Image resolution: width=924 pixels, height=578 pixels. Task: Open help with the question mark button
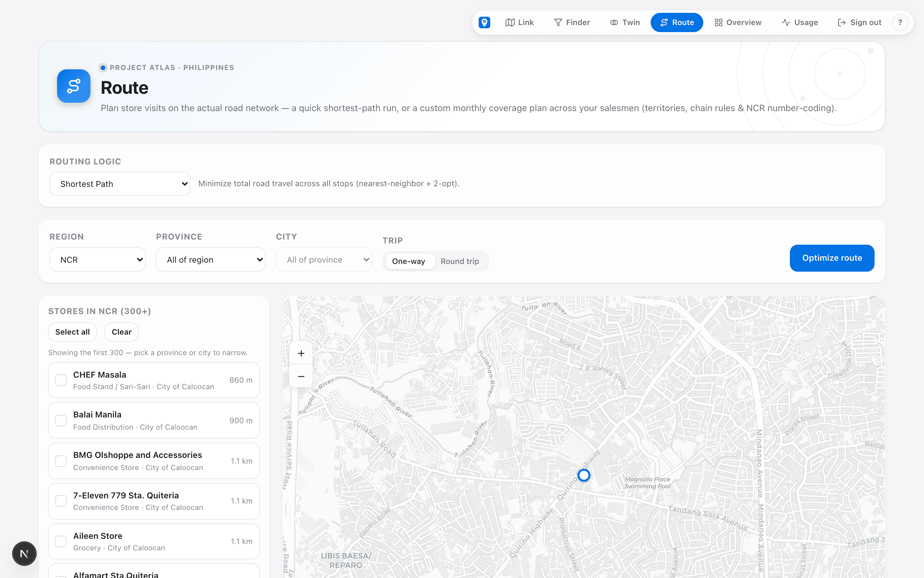(x=900, y=22)
